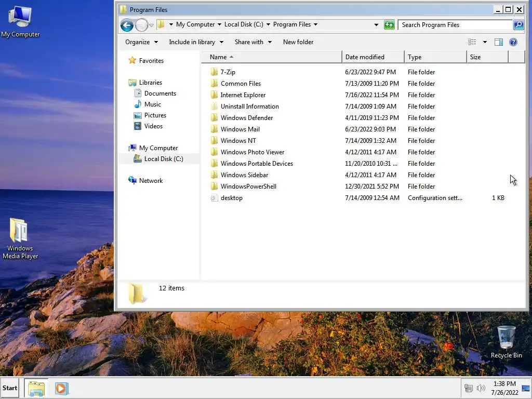This screenshot has height=399, width=532.
Task: Click the show desktop icon in tray
Action: 526,388
